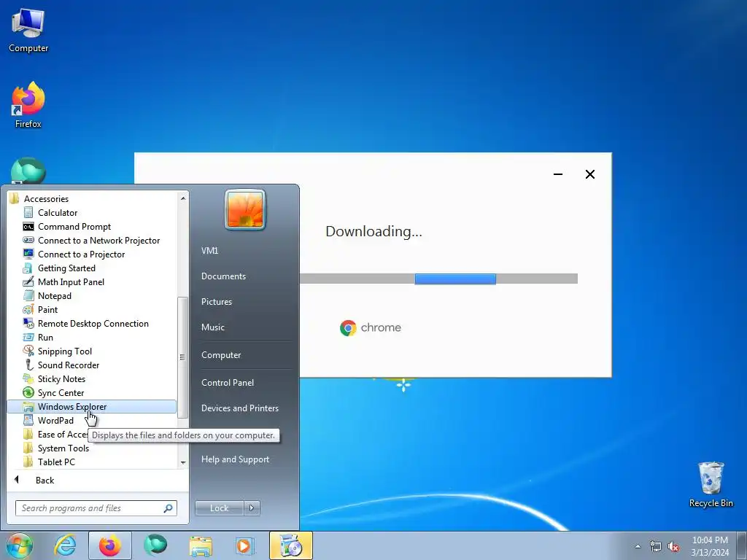Click the Chrome download progress bar
The width and height of the screenshot is (747, 560).
point(438,279)
